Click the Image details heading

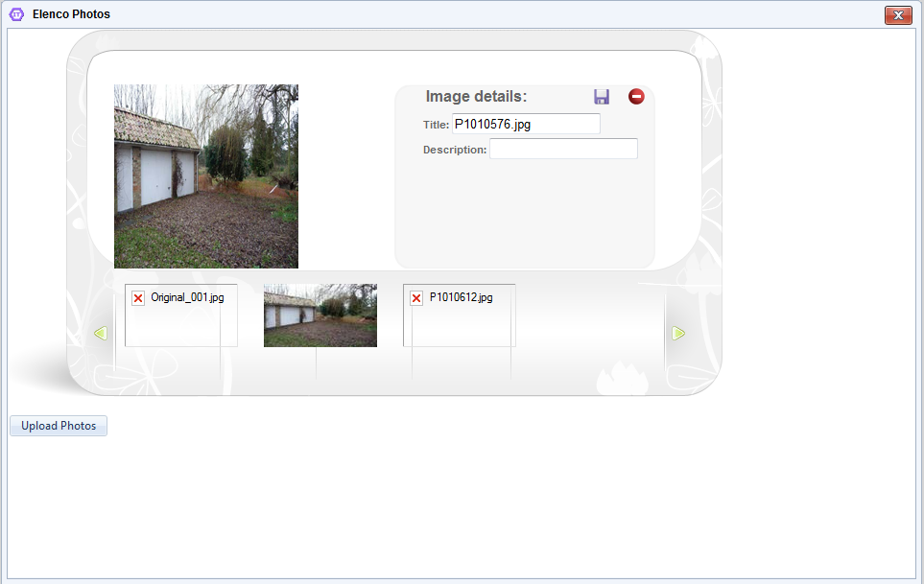476,96
